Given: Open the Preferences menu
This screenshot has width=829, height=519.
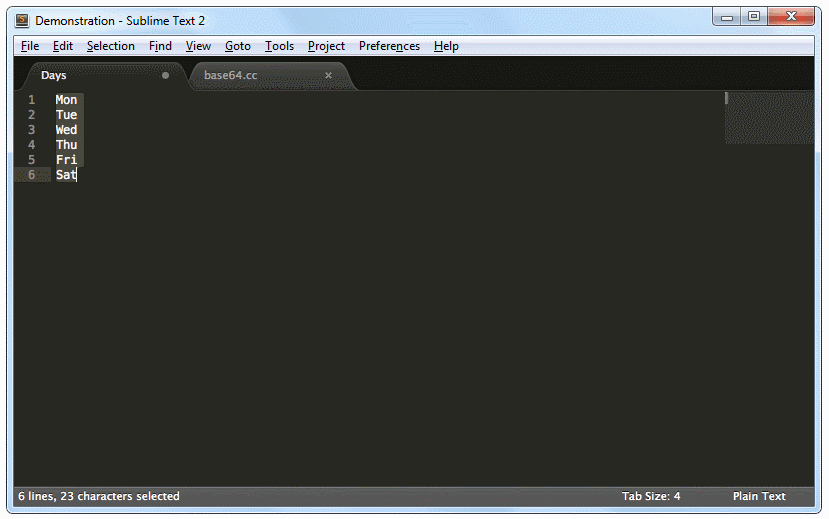Looking at the screenshot, I should pyautogui.click(x=389, y=46).
